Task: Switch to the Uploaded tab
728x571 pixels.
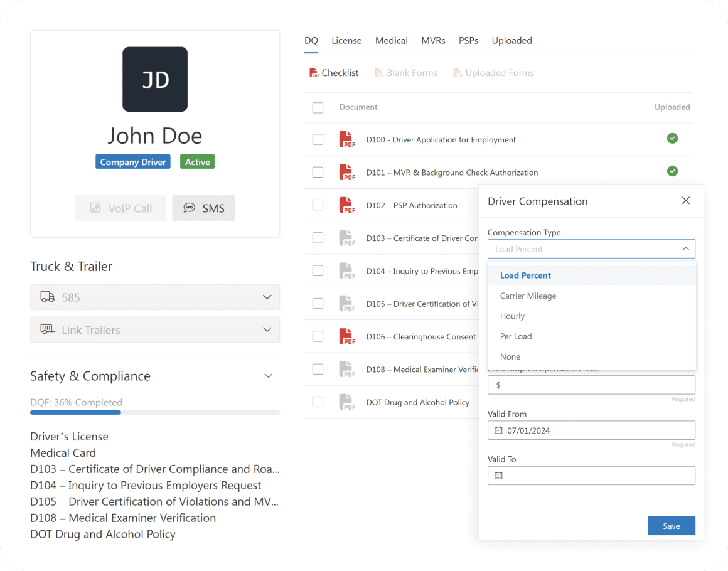Action: tap(511, 40)
